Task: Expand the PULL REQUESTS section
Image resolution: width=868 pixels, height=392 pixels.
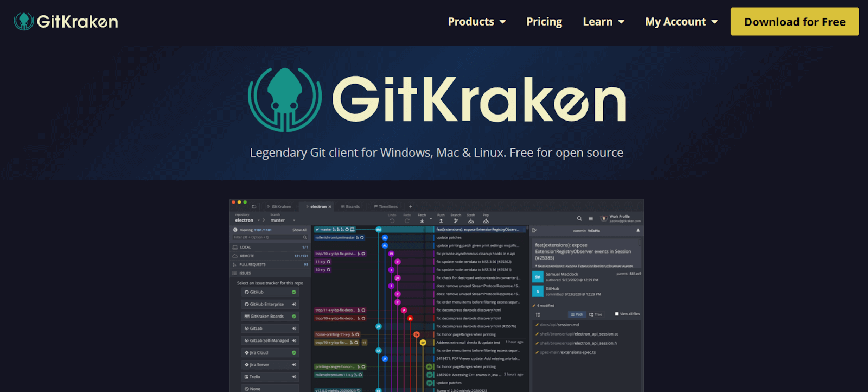Action: point(270,264)
